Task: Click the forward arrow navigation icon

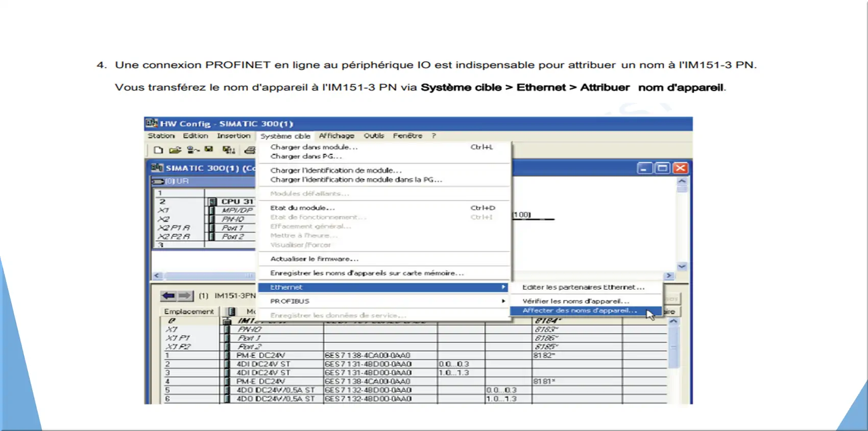Action: [185, 296]
